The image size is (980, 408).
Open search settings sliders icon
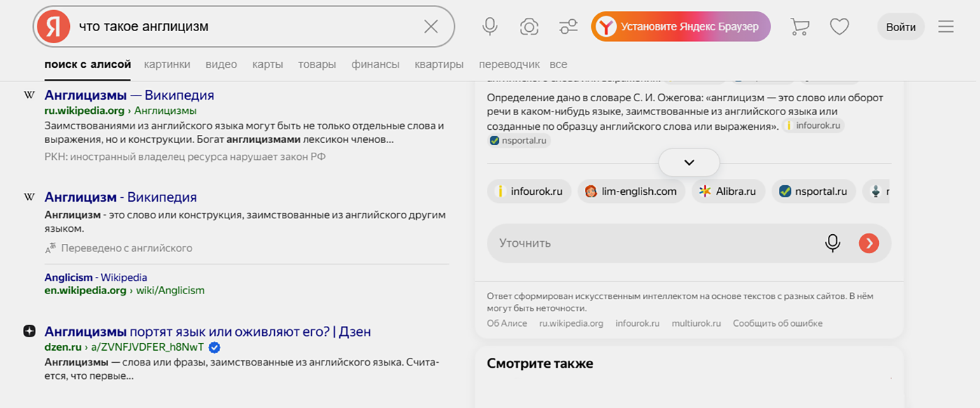coord(568,27)
